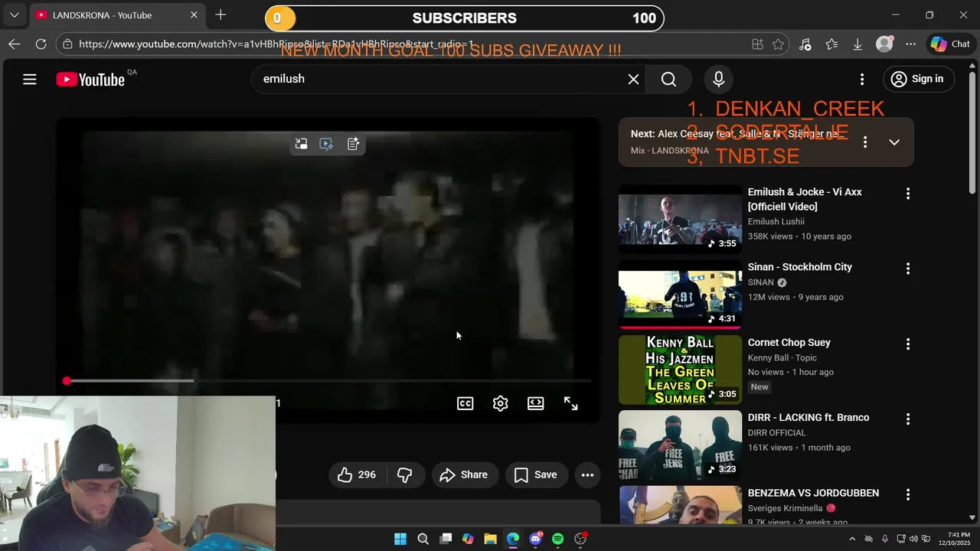The height and width of the screenshot is (551, 980).
Task: Dislike the video
Action: [x=404, y=474]
